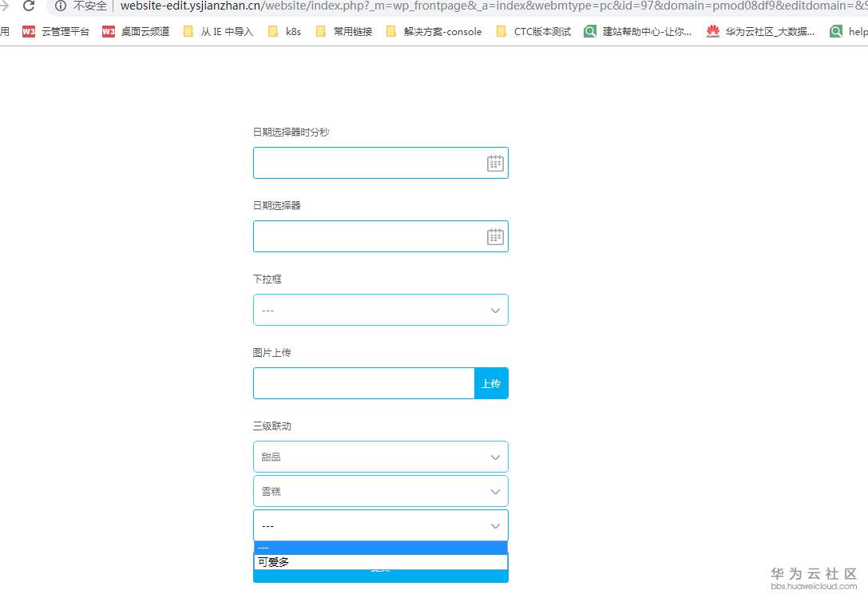The image size is (868, 598).
Task: Open the k8s bookmark folder
Action: click(x=284, y=32)
